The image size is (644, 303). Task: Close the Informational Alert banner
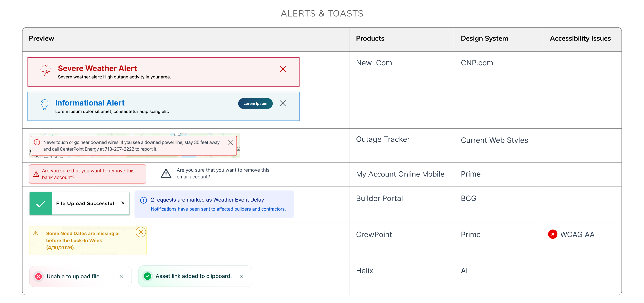[283, 103]
